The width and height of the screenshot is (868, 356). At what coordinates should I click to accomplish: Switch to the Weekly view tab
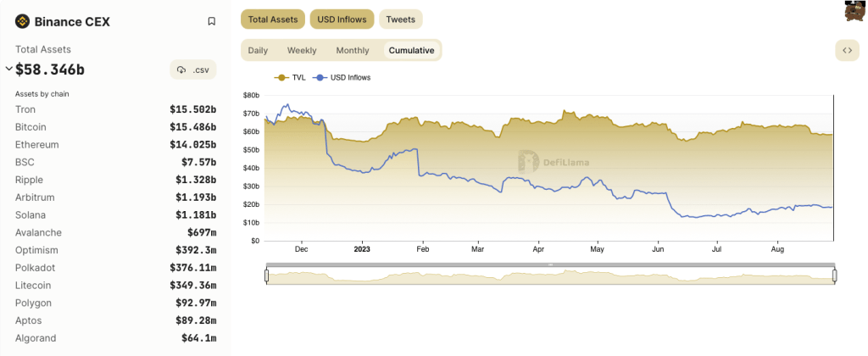302,50
